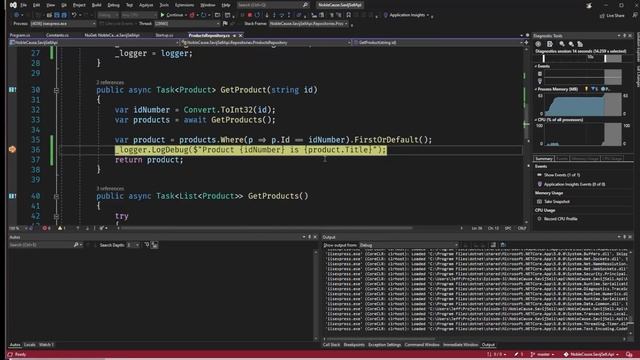The image size is (640, 360).
Task: Select the Call Stack tab
Action: [x=331, y=345]
